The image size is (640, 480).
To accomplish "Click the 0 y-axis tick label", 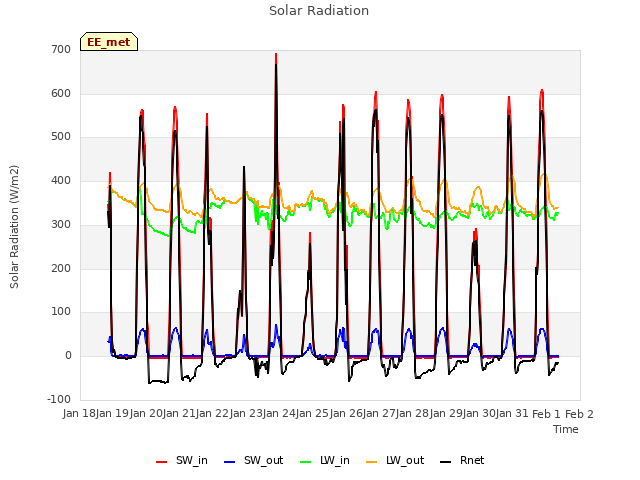I will [x=68, y=356].
